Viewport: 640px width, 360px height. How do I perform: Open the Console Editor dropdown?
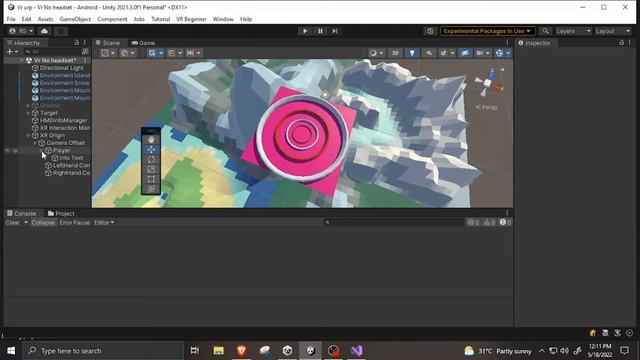[104, 222]
